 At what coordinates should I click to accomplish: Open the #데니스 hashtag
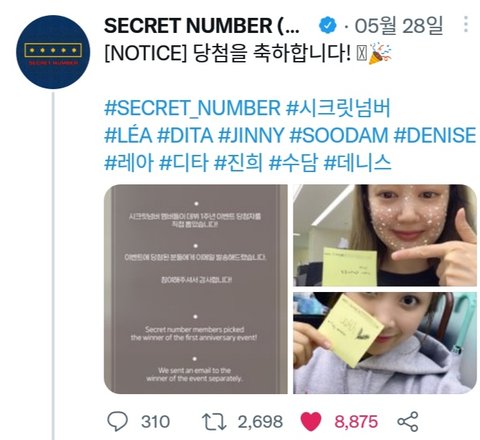pyautogui.click(x=358, y=163)
